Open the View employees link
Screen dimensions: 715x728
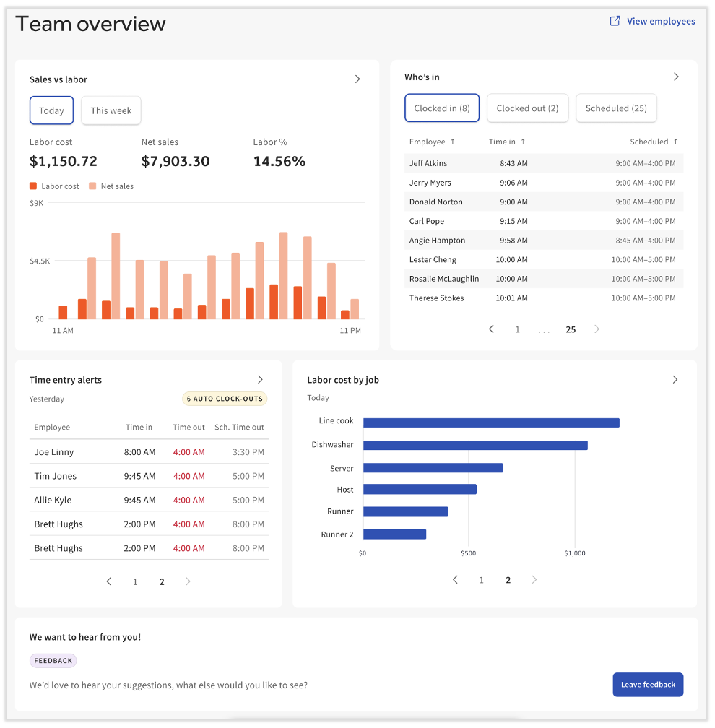click(660, 21)
